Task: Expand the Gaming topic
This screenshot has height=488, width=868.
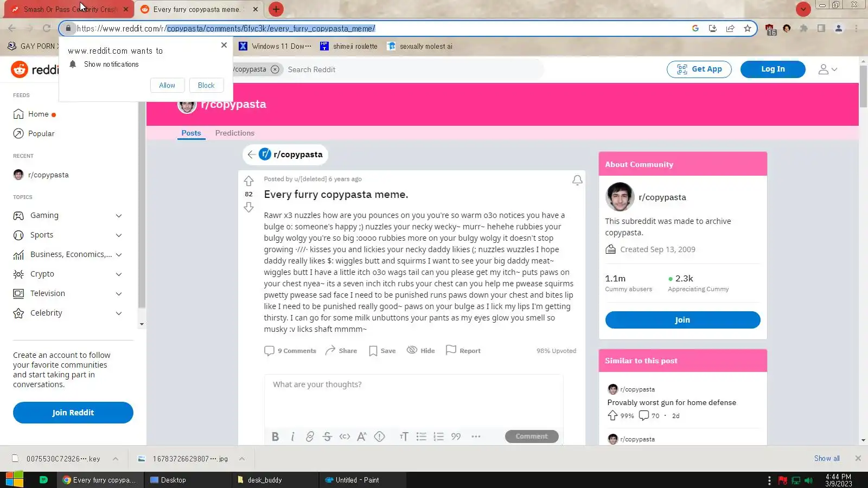Action: [119, 216]
